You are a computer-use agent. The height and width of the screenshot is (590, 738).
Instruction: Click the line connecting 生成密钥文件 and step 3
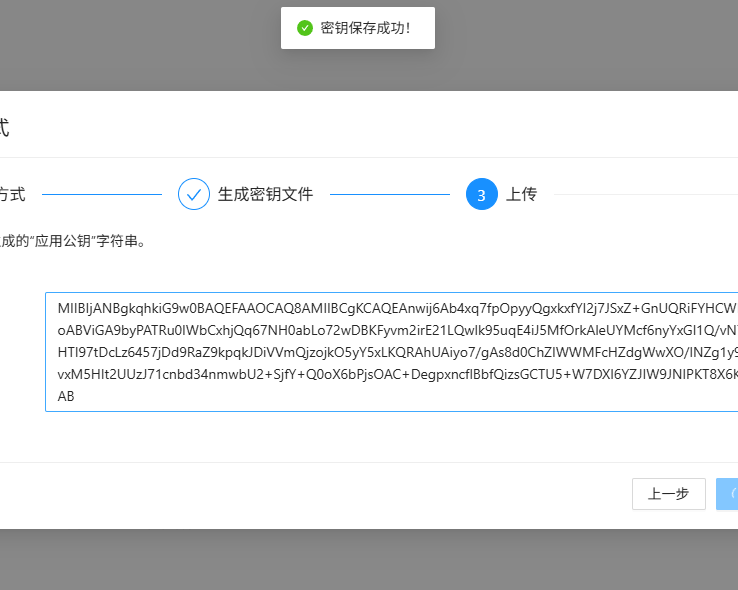390,194
